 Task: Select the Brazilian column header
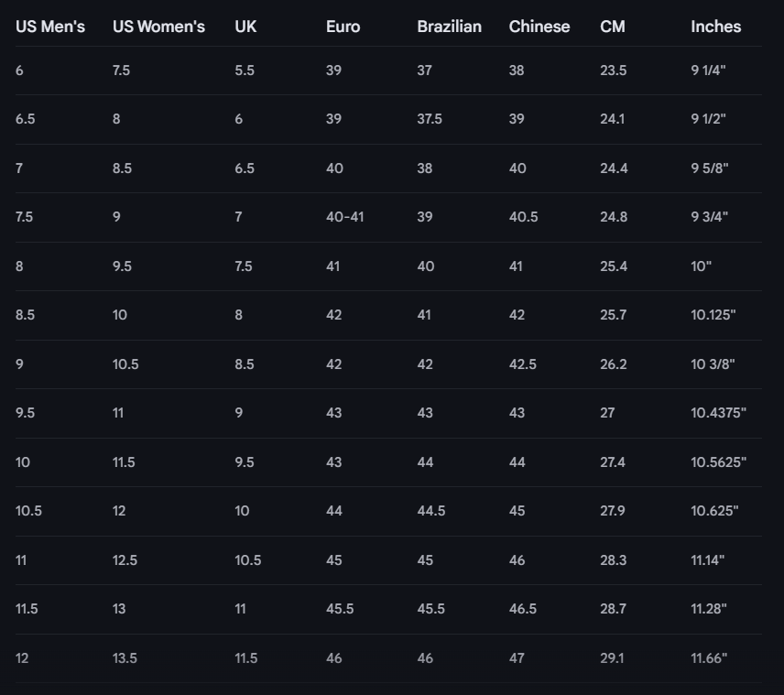click(449, 27)
